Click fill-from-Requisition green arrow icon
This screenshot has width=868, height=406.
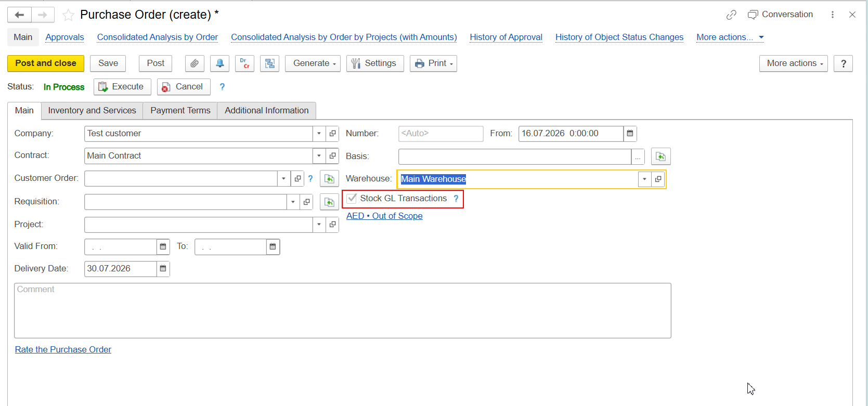[329, 202]
